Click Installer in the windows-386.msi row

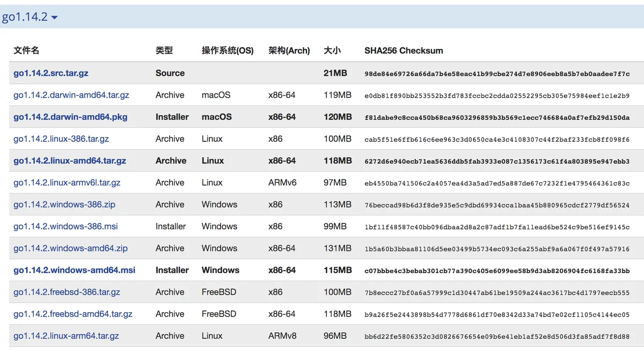171,226
